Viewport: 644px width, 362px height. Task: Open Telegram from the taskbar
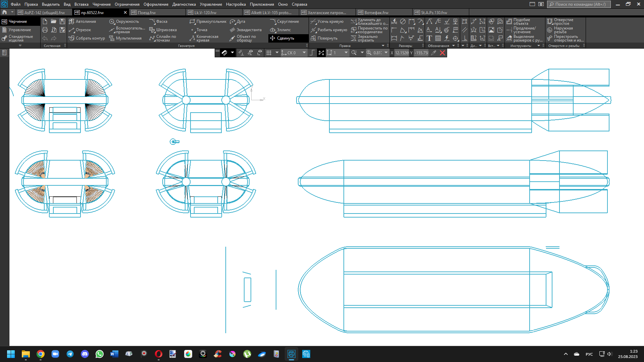click(x=70, y=354)
